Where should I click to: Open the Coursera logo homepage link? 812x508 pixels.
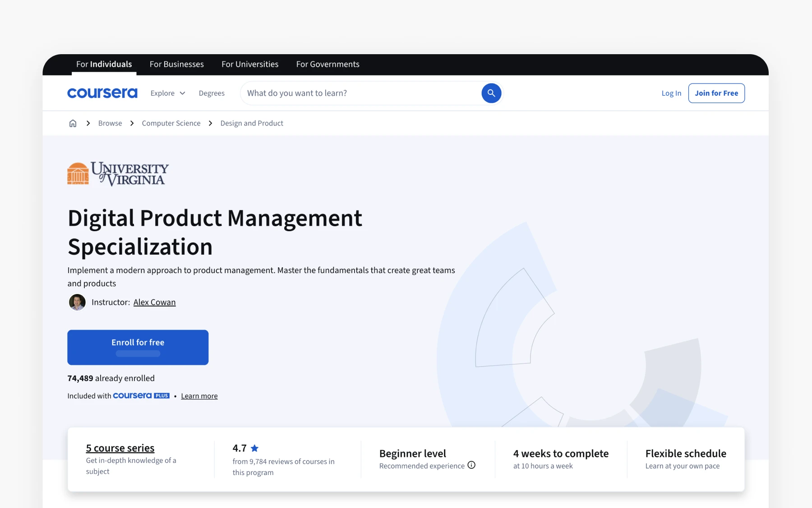pyautogui.click(x=102, y=93)
